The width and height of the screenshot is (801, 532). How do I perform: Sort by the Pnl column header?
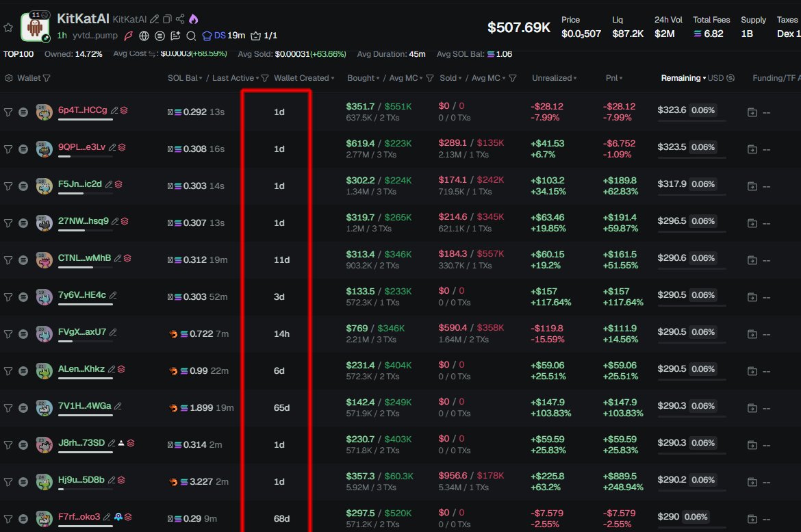pyautogui.click(x=615, y=78)
